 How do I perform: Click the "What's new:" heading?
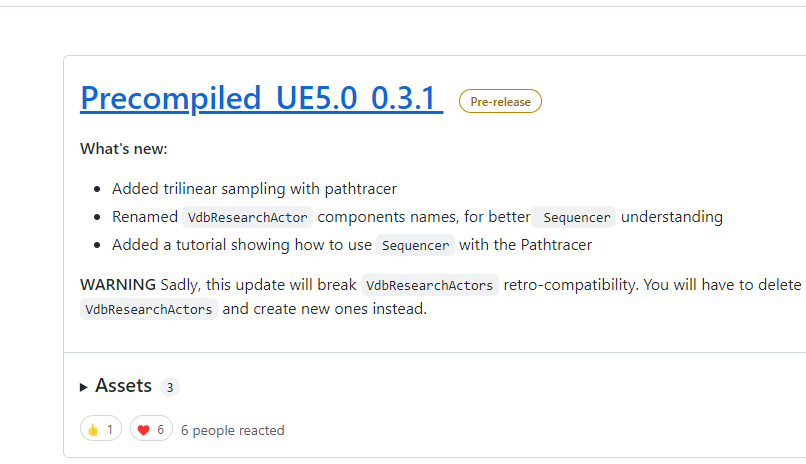124,149
